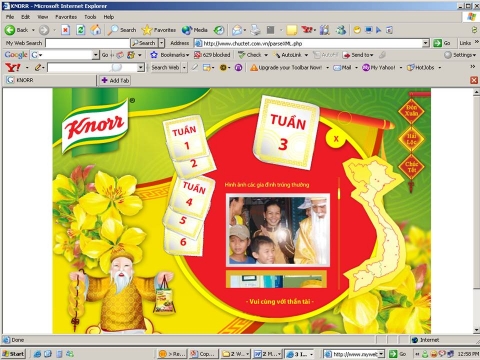Click the Add Tab button

pyautogui.click(x=115, y=80)
